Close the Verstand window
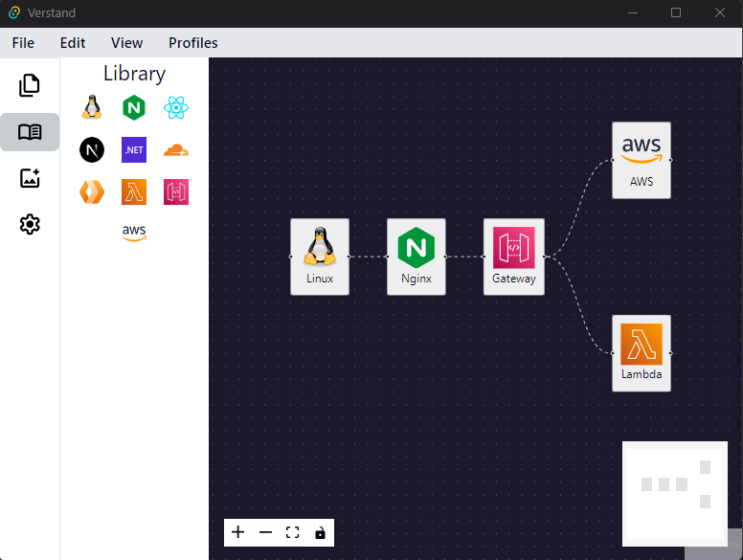The width and height of the screenshot is (743, 560). [x=720, y=12]
